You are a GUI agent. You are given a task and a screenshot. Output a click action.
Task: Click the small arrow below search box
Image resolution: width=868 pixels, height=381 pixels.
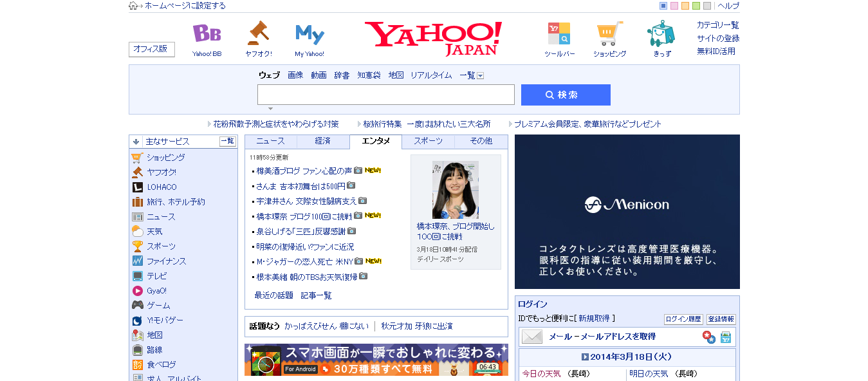coord(271,109)
